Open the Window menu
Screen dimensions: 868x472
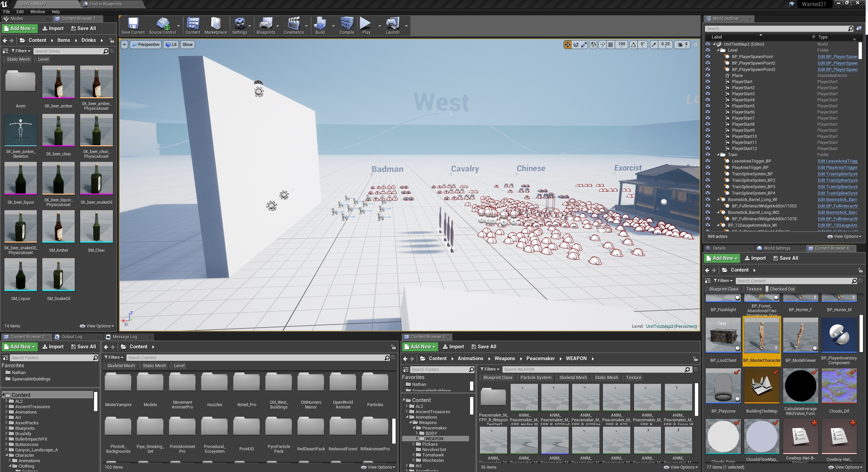37,11
